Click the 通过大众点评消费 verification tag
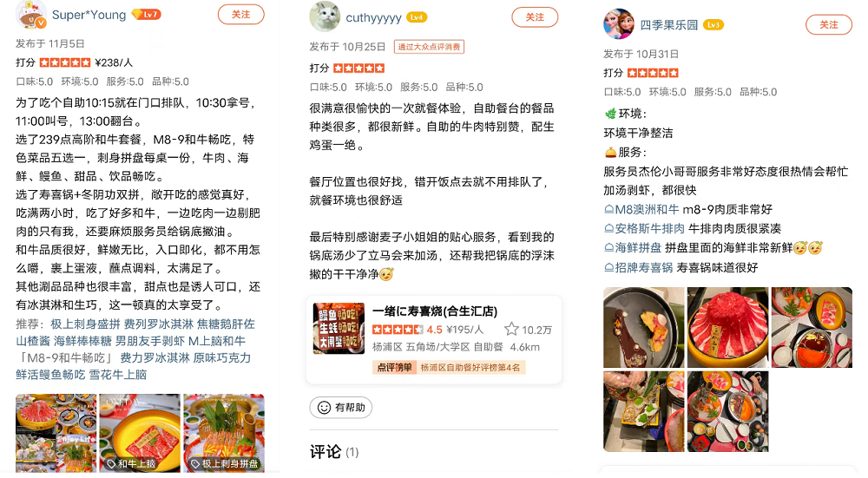 [429, 47]
